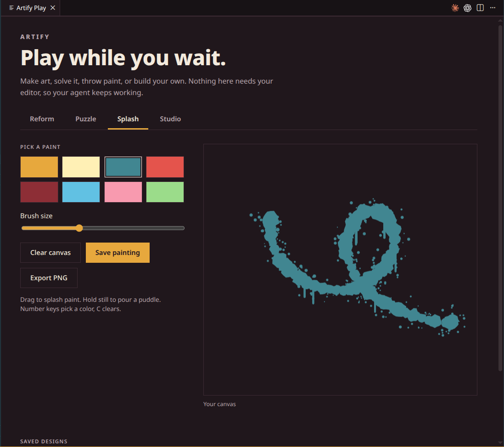Click the 'PICK A PAINT' label
This screenshot has height=447, width=504.
pyautogui.click(x=40, y=147)
